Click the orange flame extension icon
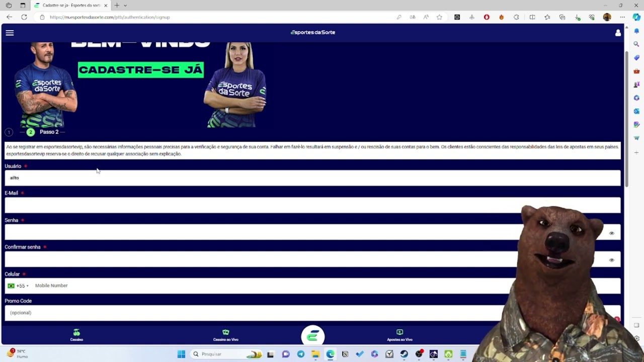The width and height of the screenshot is (644, 362). tap(501, 17)
